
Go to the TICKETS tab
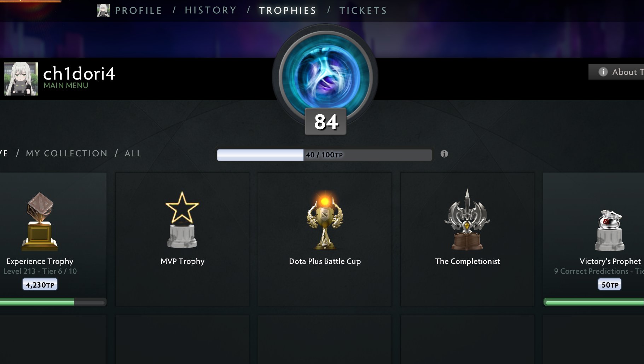coord(363,11)
